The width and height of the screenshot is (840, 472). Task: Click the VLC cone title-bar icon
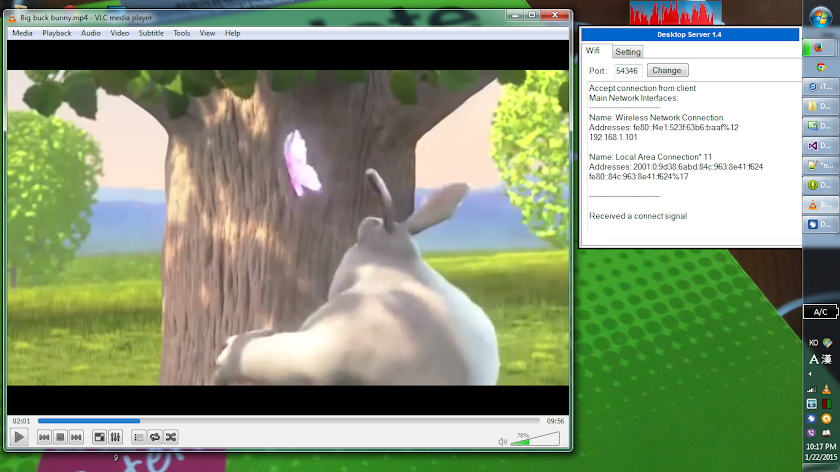[12, 18]
